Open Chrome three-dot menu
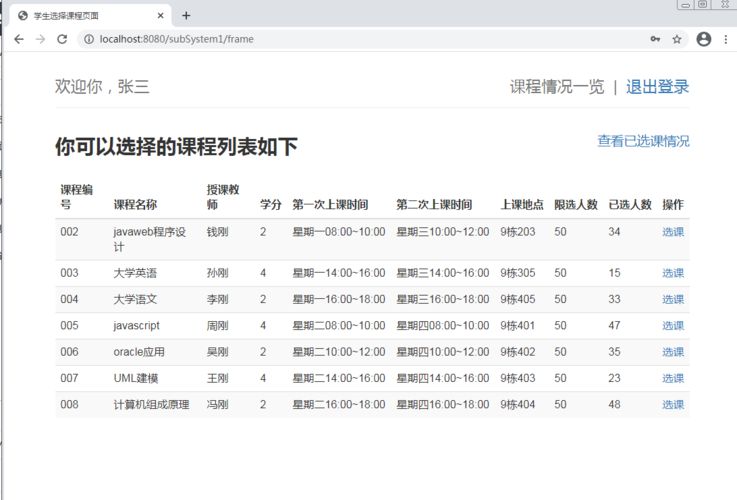Screen dimensions: 737x500 tap(726, 39)
